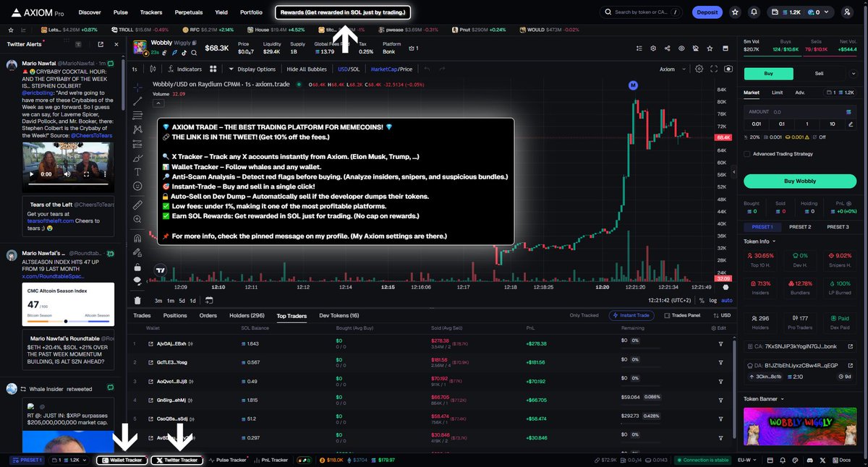868x467 pixels.
Task: Switch to the Holders (296) tab
Action: 247,315
